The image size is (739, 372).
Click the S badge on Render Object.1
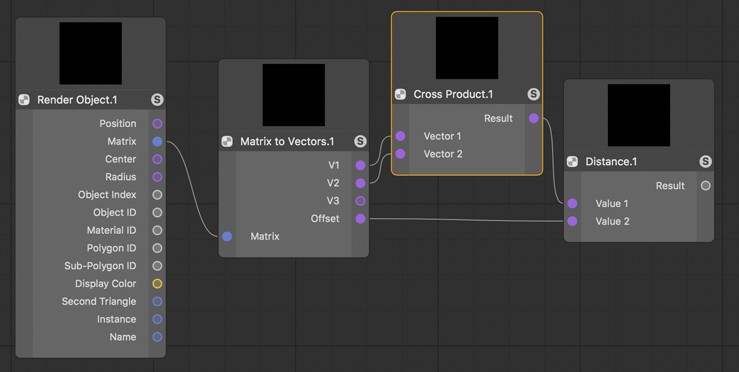coord(157,99)
